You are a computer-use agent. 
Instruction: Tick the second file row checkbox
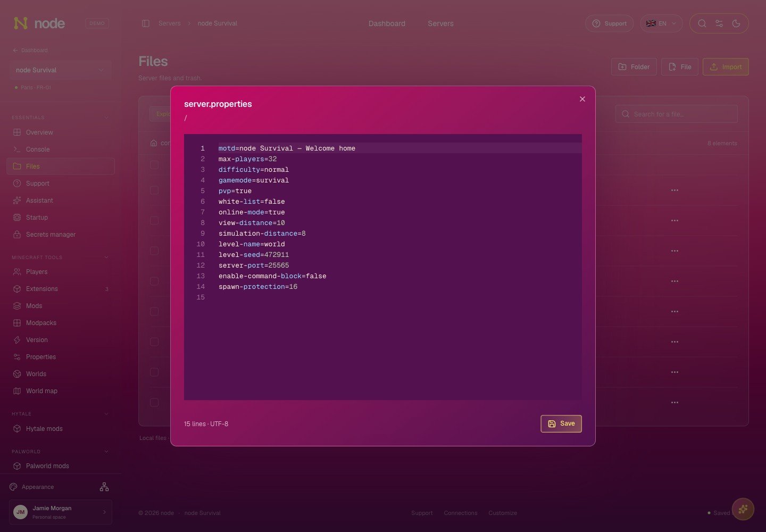tap(154, 190)
